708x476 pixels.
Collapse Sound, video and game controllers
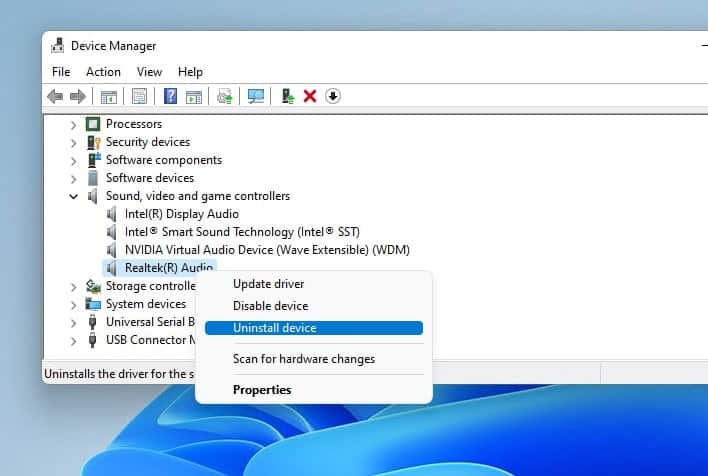tap(73, 196)
